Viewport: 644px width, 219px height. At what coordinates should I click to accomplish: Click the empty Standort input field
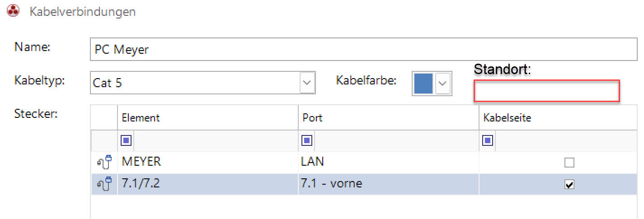pos(546,91)
